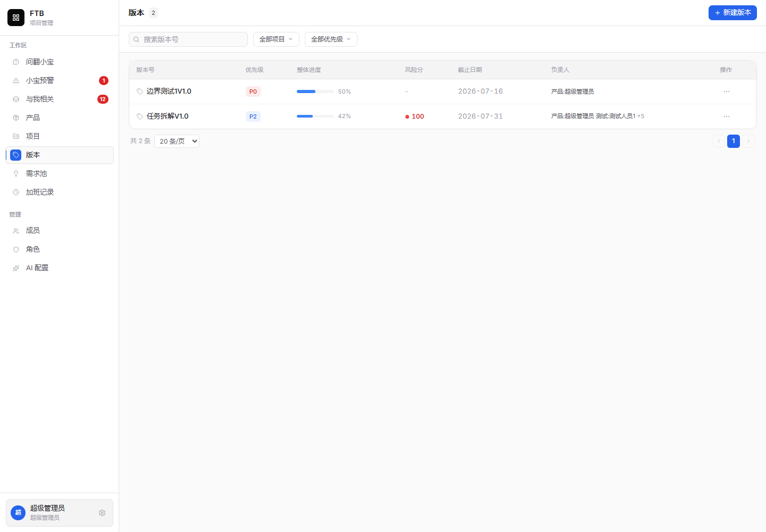The height and width of the screenshot is (532, 766).
Task: Open the 20 条/页 page size selector
Action: (x=177, y=141)
